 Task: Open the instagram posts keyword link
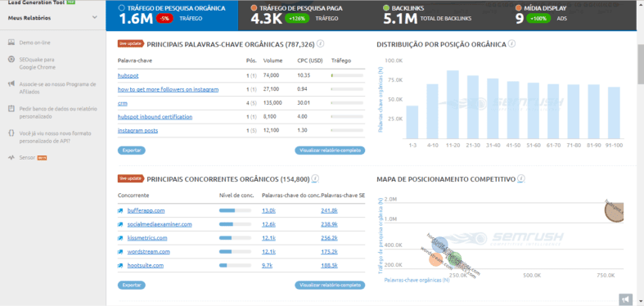137,131
